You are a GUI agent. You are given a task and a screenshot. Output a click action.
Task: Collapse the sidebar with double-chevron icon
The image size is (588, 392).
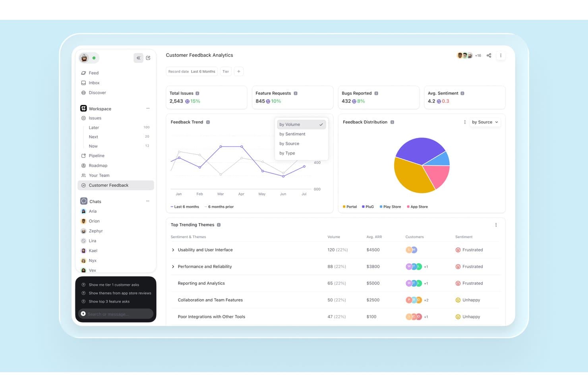point(138,58)
